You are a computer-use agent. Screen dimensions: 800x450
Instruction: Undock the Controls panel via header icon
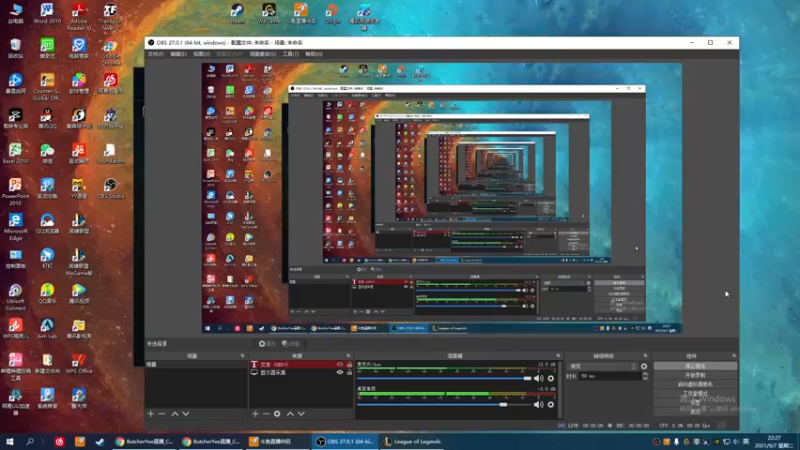(x=734, y=356)
